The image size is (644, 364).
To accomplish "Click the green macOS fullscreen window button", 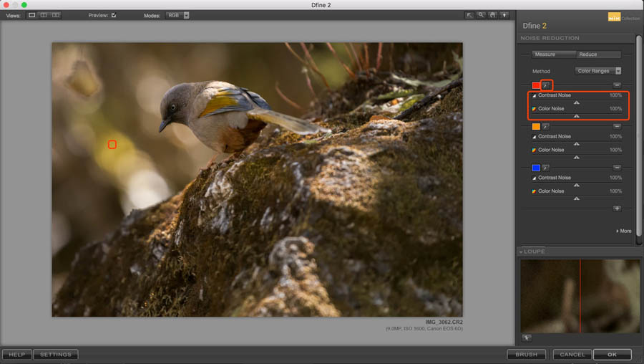I will coord(24,5).
